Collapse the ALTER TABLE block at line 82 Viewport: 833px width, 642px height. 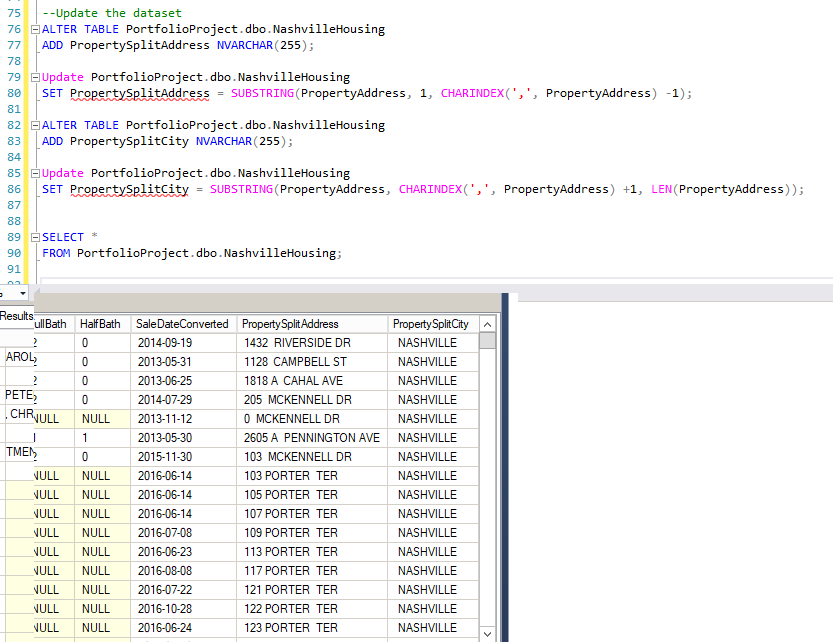pyautogui.click(x=36, y=126)
